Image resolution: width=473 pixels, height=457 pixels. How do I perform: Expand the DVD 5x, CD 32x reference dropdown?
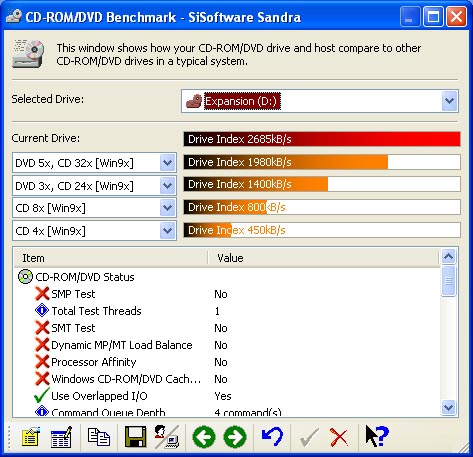coord(167,163)
